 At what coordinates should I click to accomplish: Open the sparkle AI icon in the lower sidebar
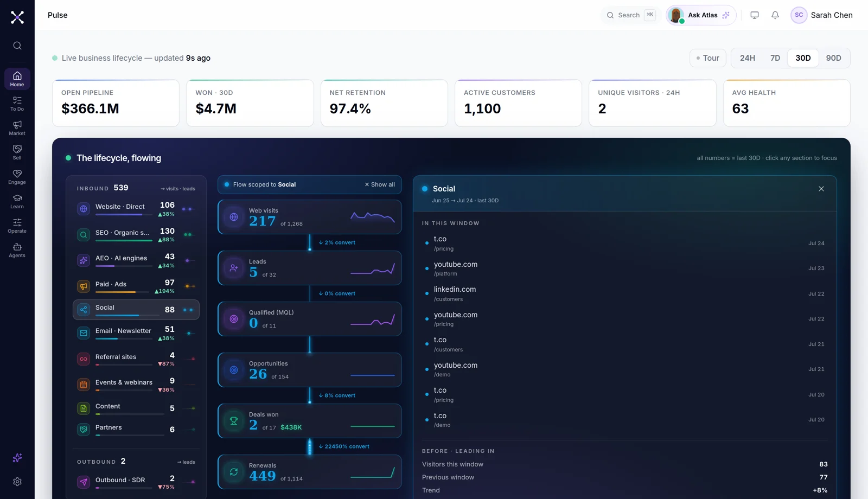click(17, 458)
